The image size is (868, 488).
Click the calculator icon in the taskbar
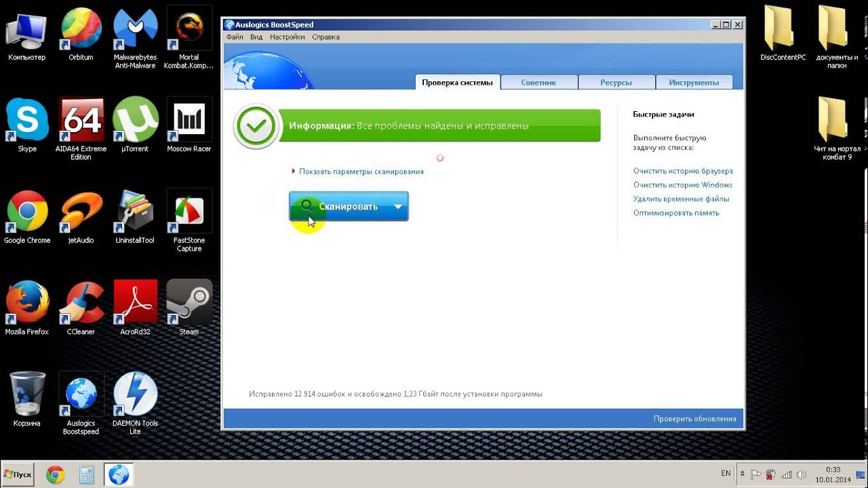87,475
